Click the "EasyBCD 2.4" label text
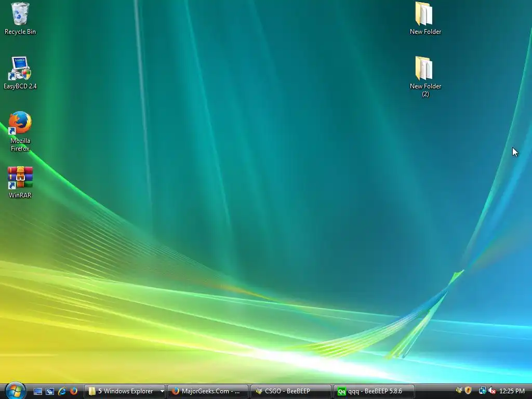Image resolution: width=532 pixels, height=399 pixels. click(x=20, y=86)
